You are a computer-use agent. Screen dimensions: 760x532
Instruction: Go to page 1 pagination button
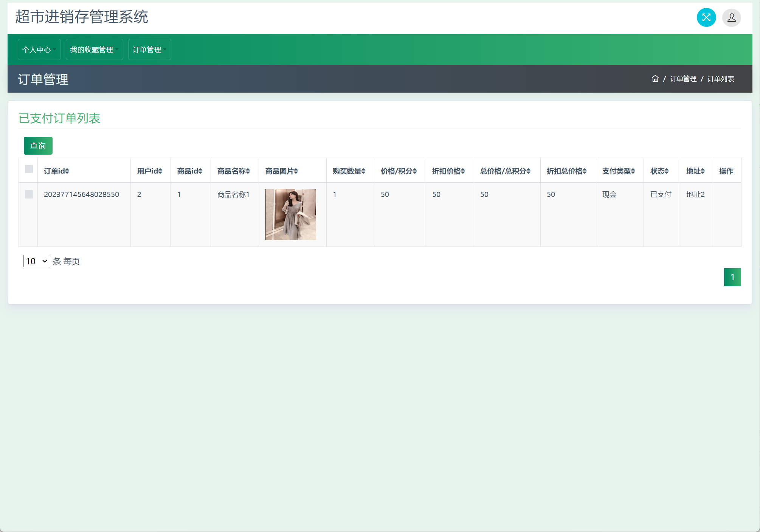[732, 277]
